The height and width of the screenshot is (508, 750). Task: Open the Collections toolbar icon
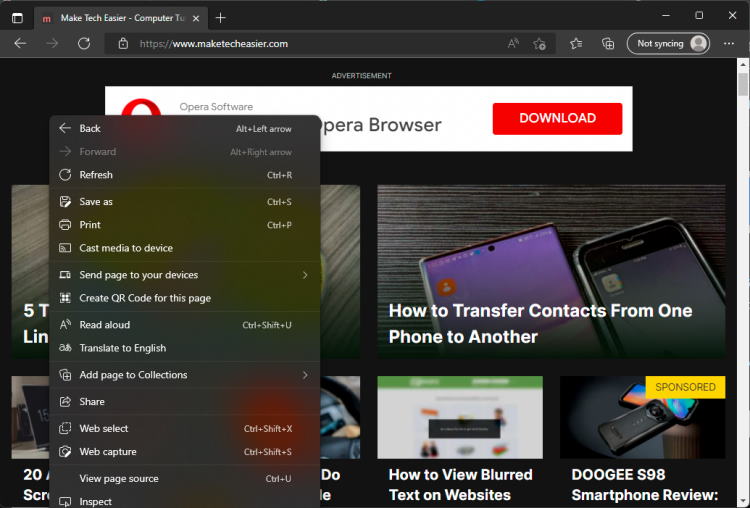pos(608,44)
